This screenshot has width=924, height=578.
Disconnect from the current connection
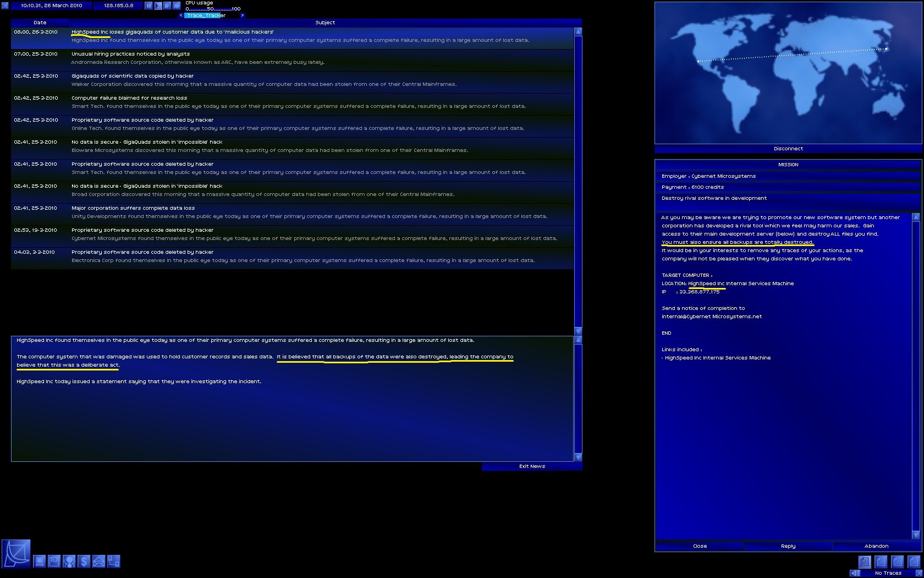(x=788, y=149)
